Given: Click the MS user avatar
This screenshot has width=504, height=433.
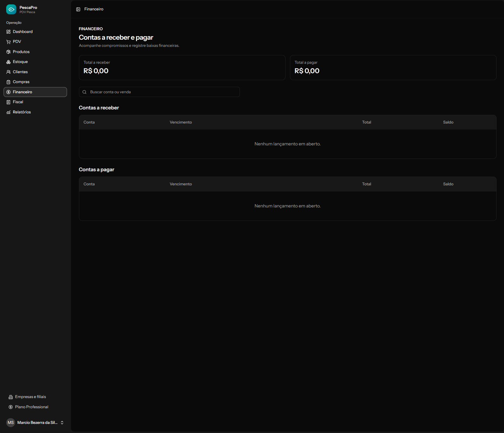Looking at the screenshot, I should 11,423.
